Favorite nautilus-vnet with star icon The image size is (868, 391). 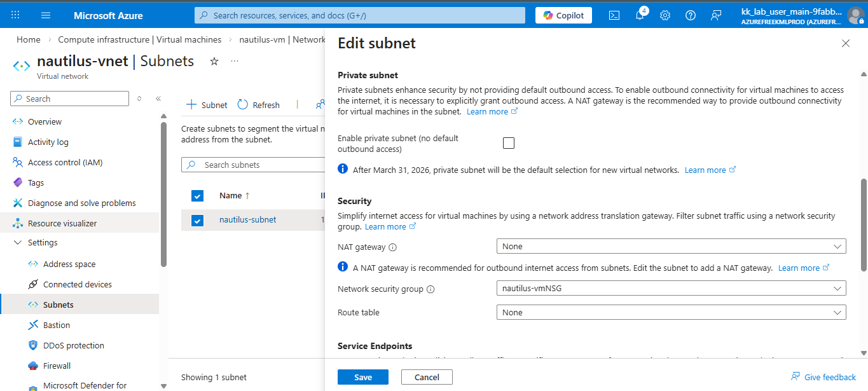pyautogui.click(x=214, y=61)
